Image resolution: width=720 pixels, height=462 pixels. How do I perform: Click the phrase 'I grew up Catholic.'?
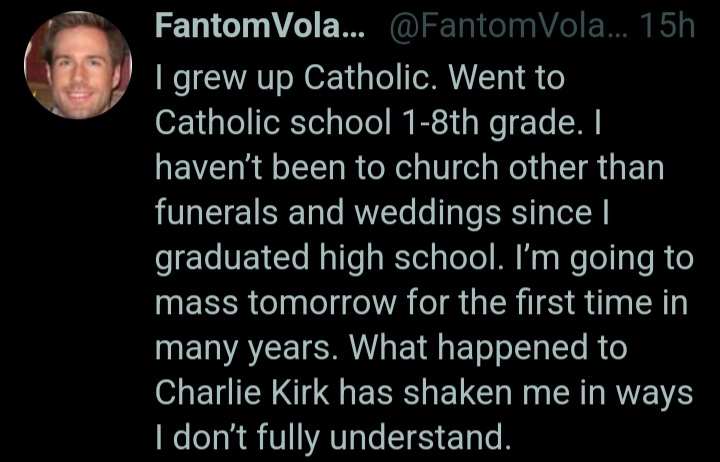297,79
